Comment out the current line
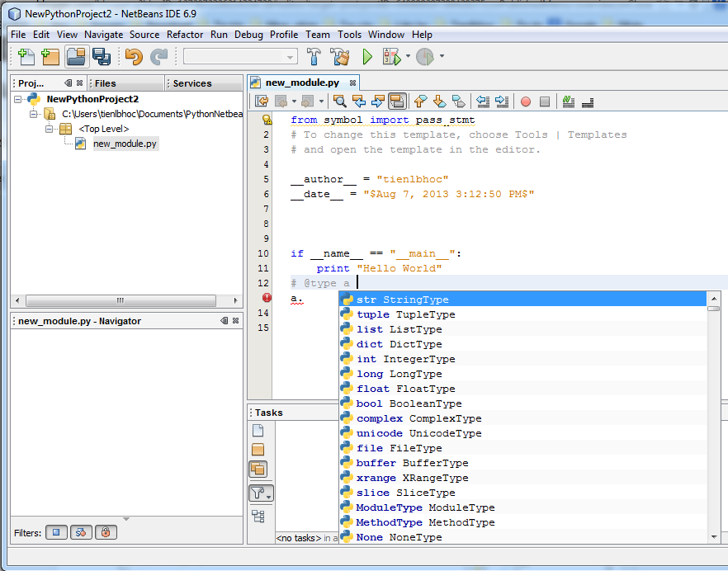Image resolution: width=728 pixels, height=571 pixels. [x=568, y=101]
